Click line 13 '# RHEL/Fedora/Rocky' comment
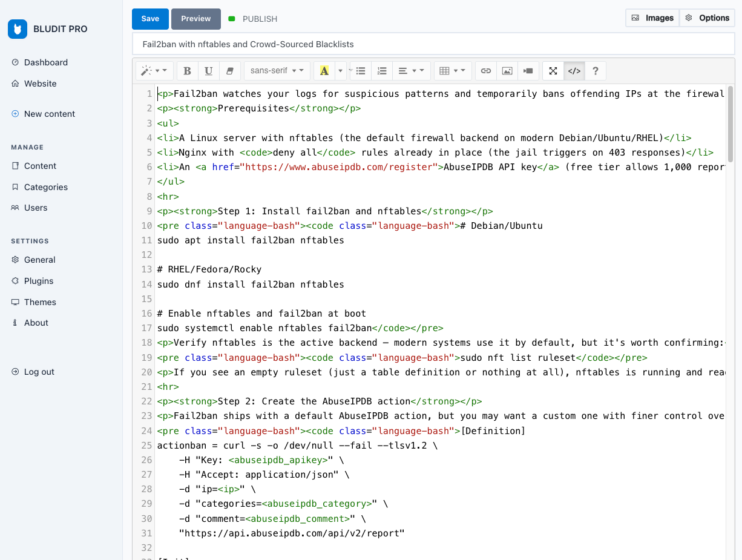This screenshot has width=742, height=560. pos(209,269)
